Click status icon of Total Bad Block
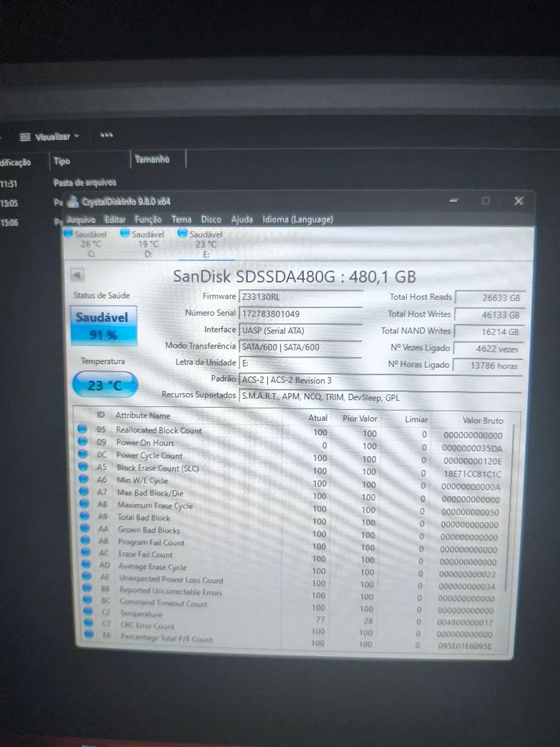The image size is (560, 747). point(85,516)
